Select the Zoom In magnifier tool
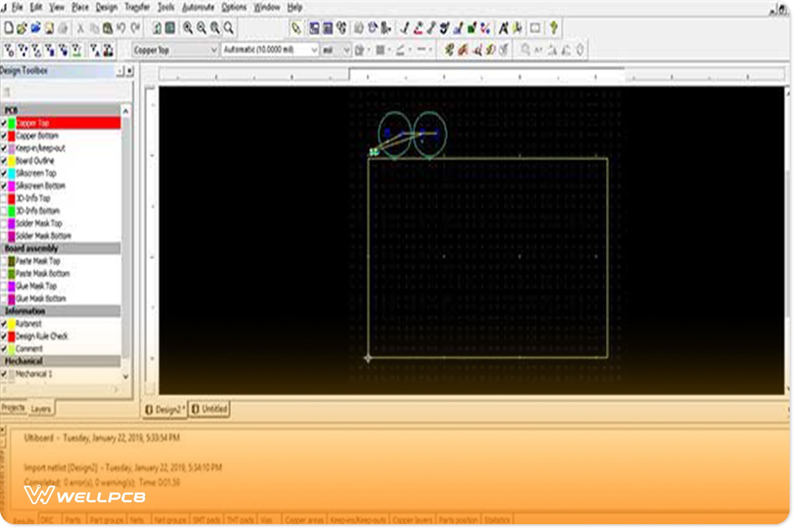Image resolution: width=798 pixels, height=532 pixels. [188, 29]
